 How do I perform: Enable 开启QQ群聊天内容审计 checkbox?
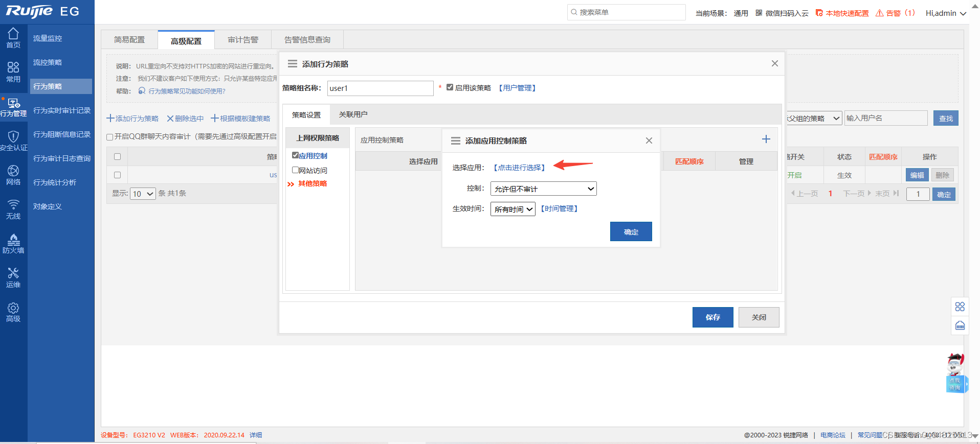109,137
